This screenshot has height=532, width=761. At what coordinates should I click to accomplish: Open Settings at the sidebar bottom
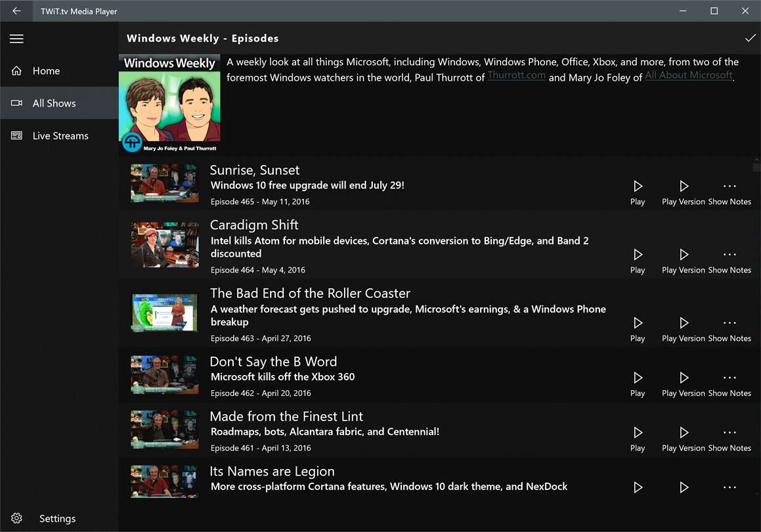59,518
